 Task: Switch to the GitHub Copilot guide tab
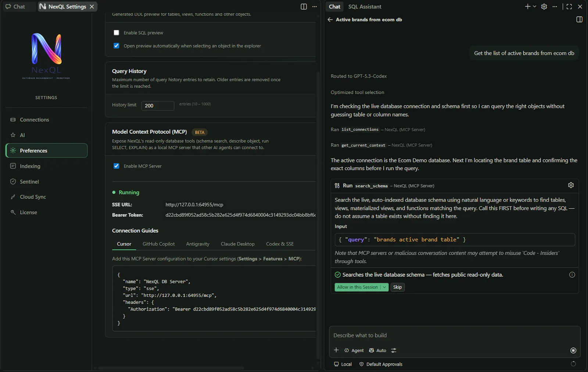(x=159, y=244)
